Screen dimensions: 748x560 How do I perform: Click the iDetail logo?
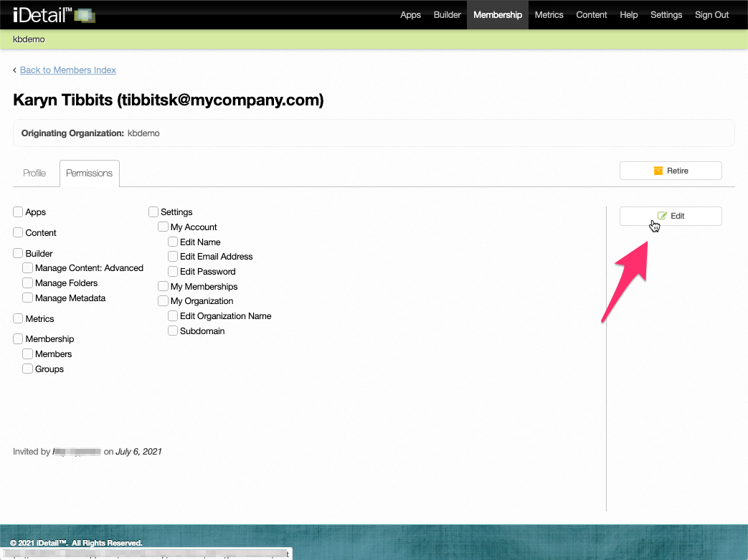[54, 15]
